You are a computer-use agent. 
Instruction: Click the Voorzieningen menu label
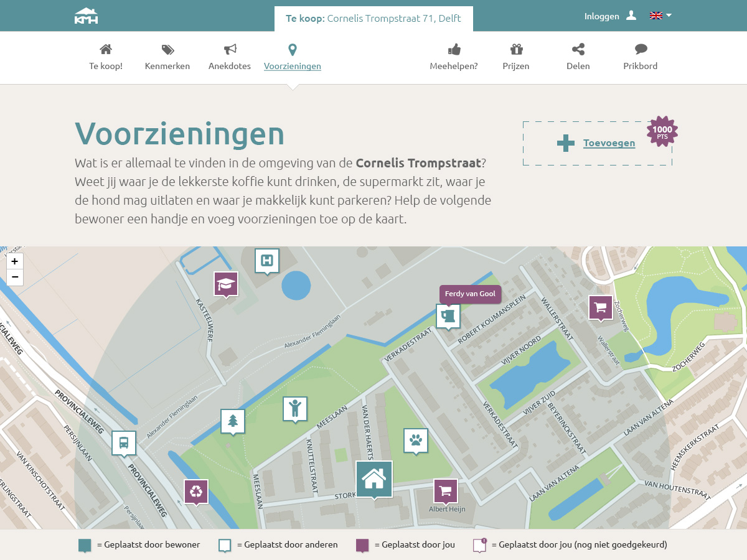[293, 66]
